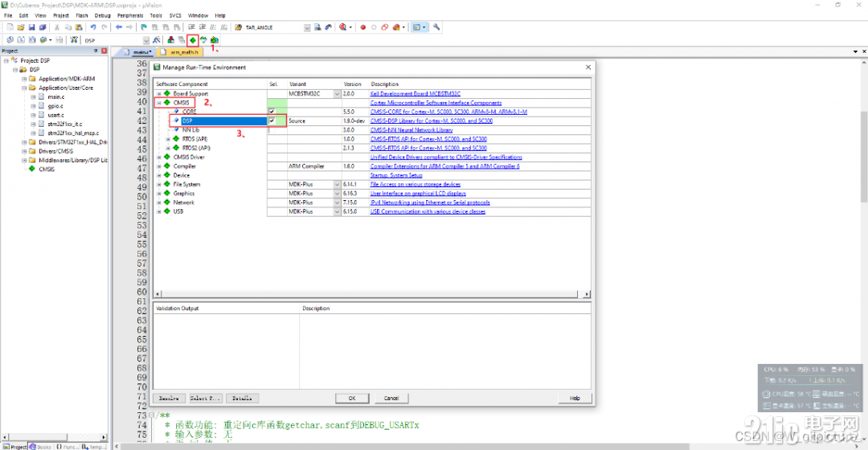Open Board Support variant dropdown MCBSTM32C

click(337, 93)
